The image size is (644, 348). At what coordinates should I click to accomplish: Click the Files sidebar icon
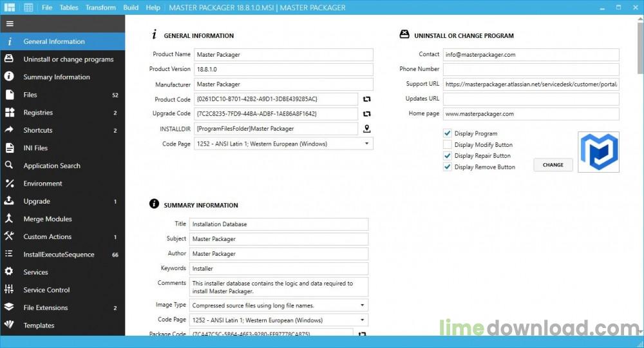coord(10,95)
